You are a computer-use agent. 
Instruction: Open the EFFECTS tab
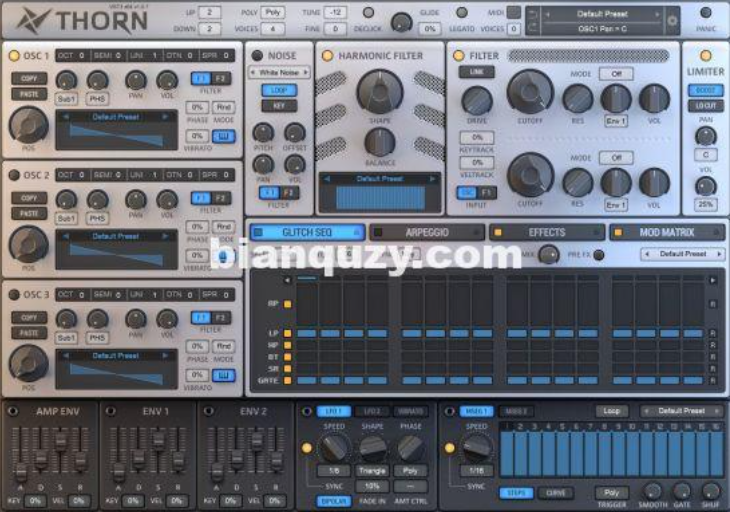point(547,232)
